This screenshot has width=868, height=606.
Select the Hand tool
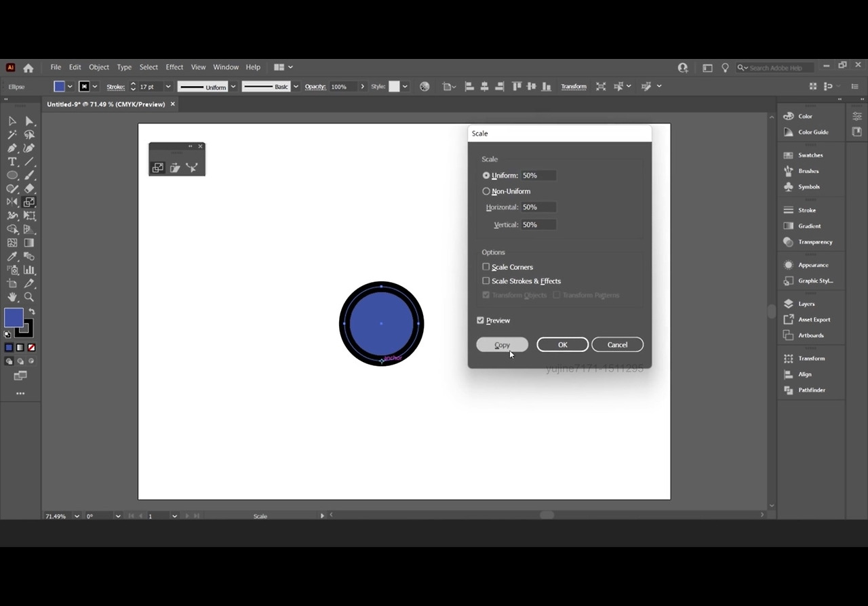[12, 297]
